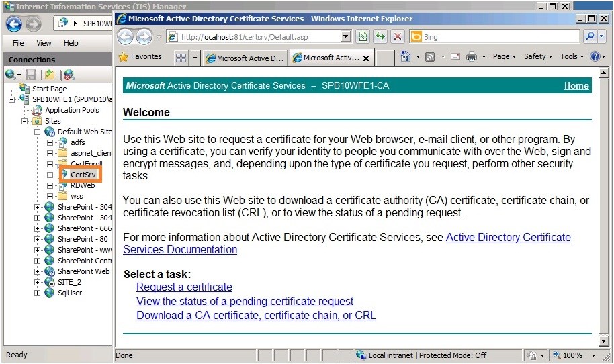Click the page scrollbar down arrow
This screenshot has height=364, width=614.
pyautogui.click(x=603, y=341)
